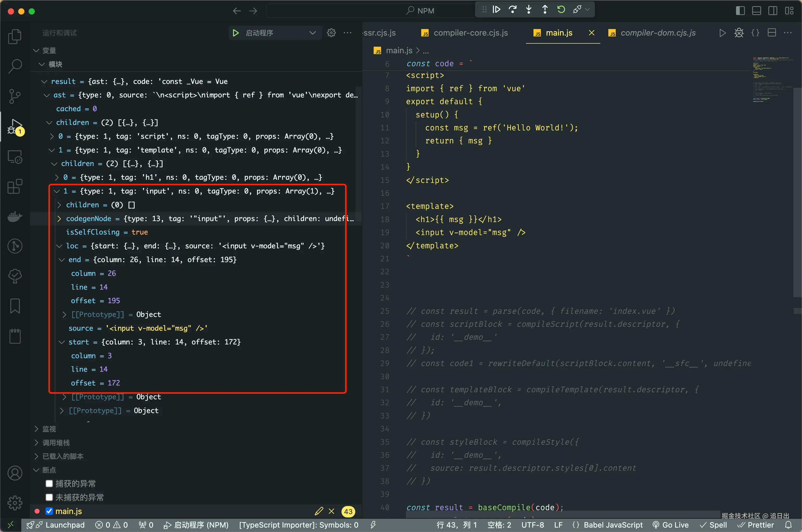This screenshot has width=802, height=532.
Task: Open the Docker icon in activity bar
Action: [x=15, y=216]
